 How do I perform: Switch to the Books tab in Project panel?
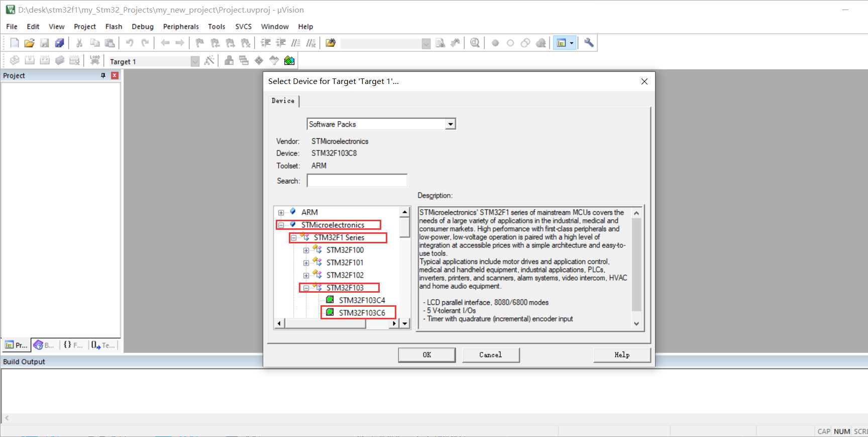click(x=44, y=345)
